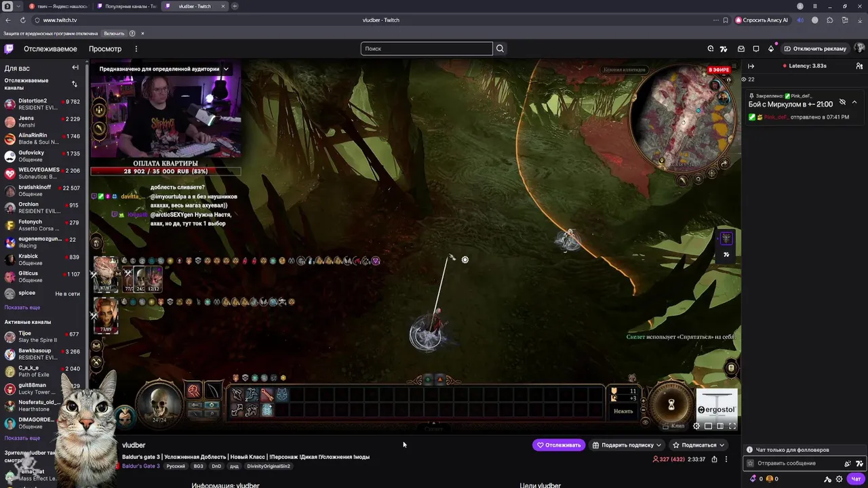
Task: Open browser main menu icon
Action: [x=816, y=6]
